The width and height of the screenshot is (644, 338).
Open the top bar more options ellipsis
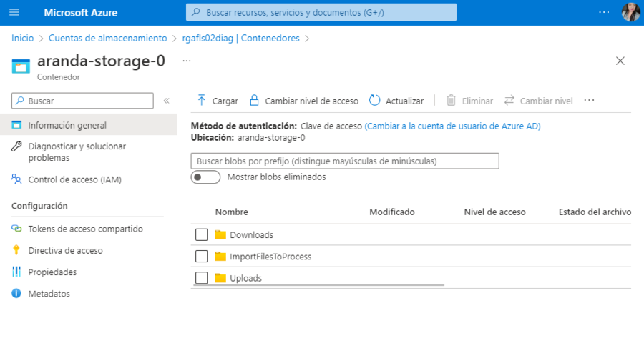[604, 12]
